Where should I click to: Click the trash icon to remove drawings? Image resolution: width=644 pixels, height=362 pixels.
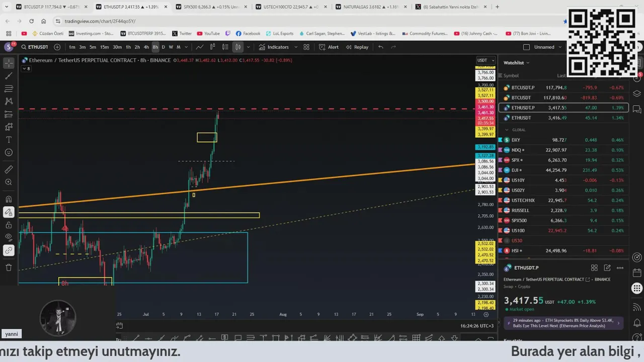tap(9, 267)
